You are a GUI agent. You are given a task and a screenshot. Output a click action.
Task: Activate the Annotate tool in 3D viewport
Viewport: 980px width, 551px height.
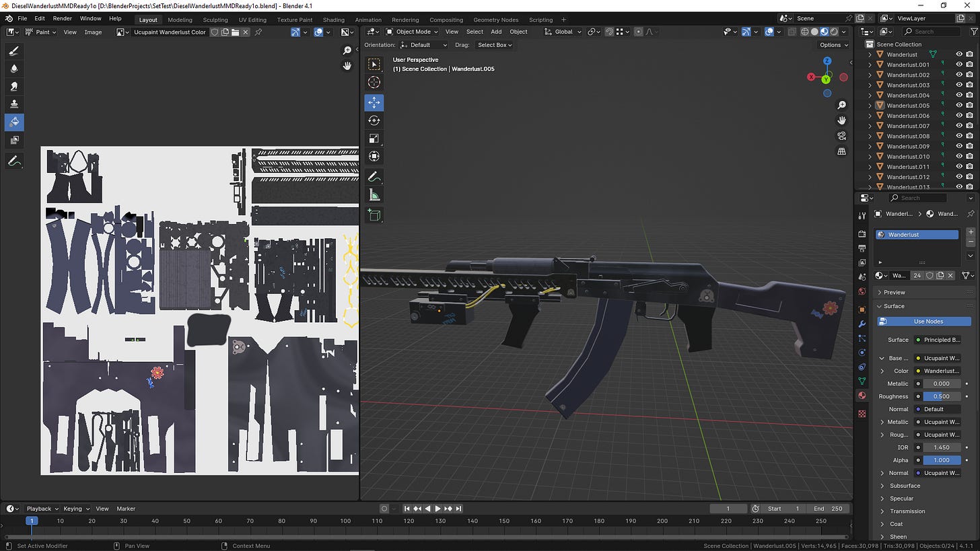pyautogui.click(x=374, y=177)
